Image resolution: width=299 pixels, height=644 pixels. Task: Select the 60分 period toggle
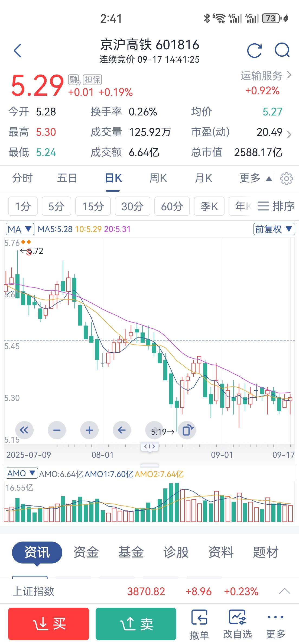tap(172, 207)
